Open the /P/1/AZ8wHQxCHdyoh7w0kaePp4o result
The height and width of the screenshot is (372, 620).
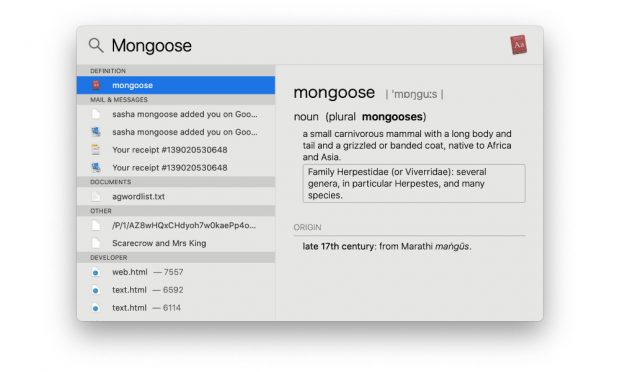click(x=176, y=225)
